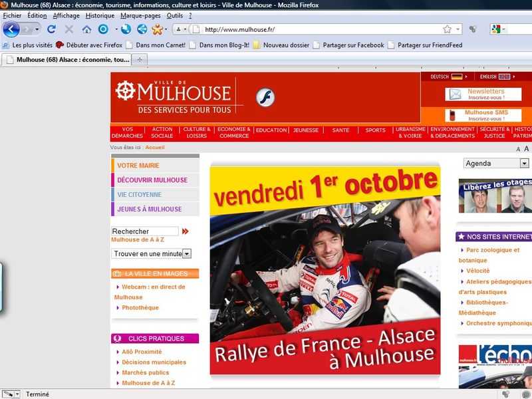
Task: Open 'Décisions municipales' link
Action: [154, 362]
